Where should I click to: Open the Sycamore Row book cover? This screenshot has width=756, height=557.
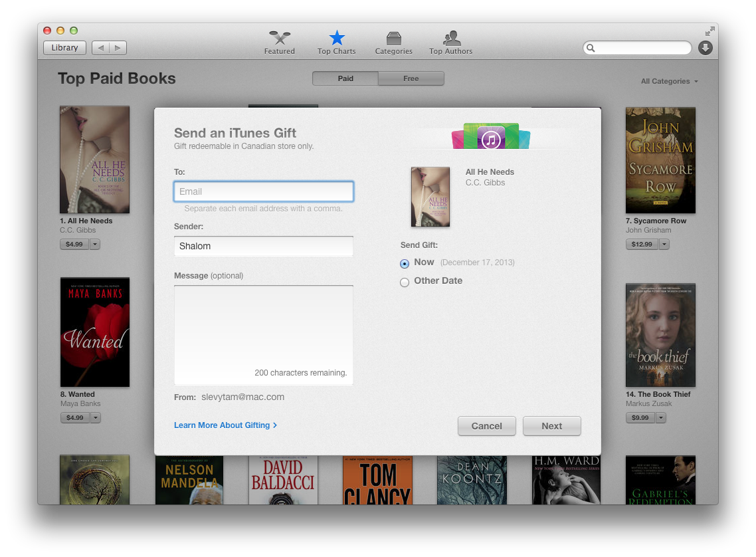click(660, 160)
